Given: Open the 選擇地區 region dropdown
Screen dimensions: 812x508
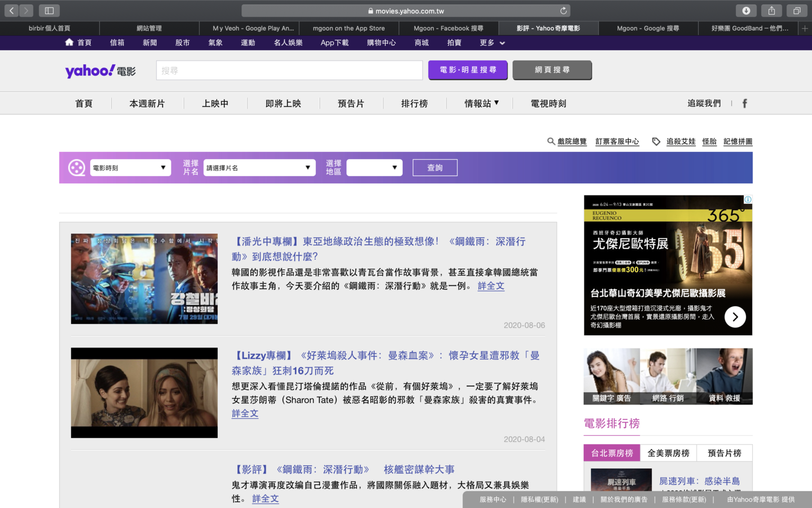Looking at the screenshot, I should point(374,168).
